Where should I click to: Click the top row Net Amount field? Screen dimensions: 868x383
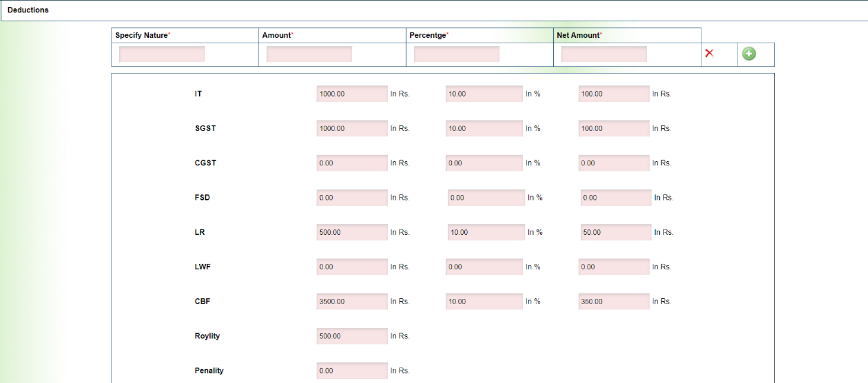point(604,55)
